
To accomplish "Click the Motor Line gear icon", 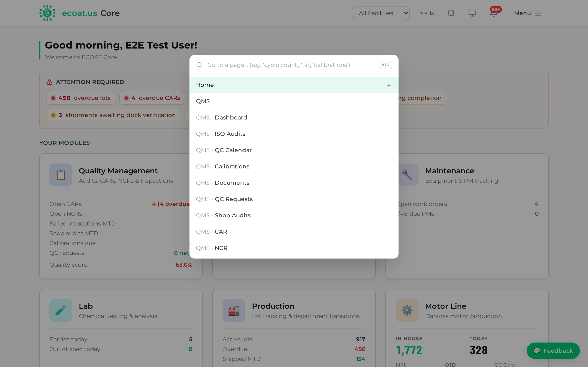I will coord(407,310).
